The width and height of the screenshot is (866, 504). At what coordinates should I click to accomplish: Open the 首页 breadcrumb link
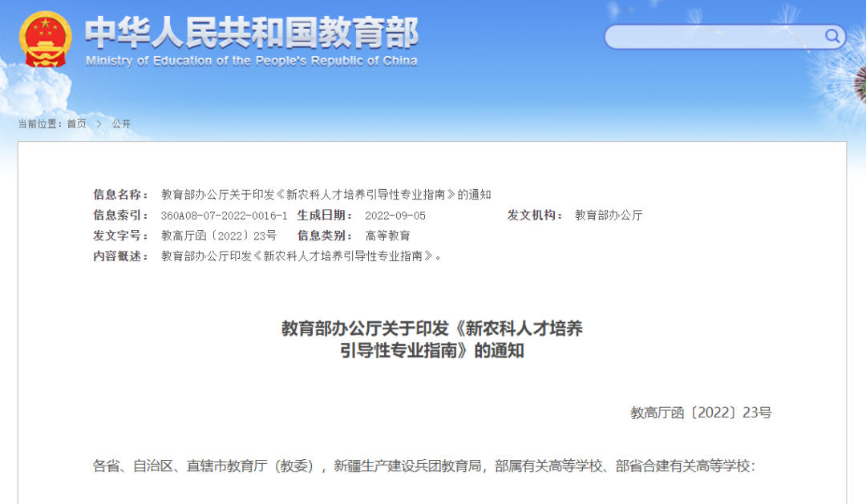(x=76, y=123)
